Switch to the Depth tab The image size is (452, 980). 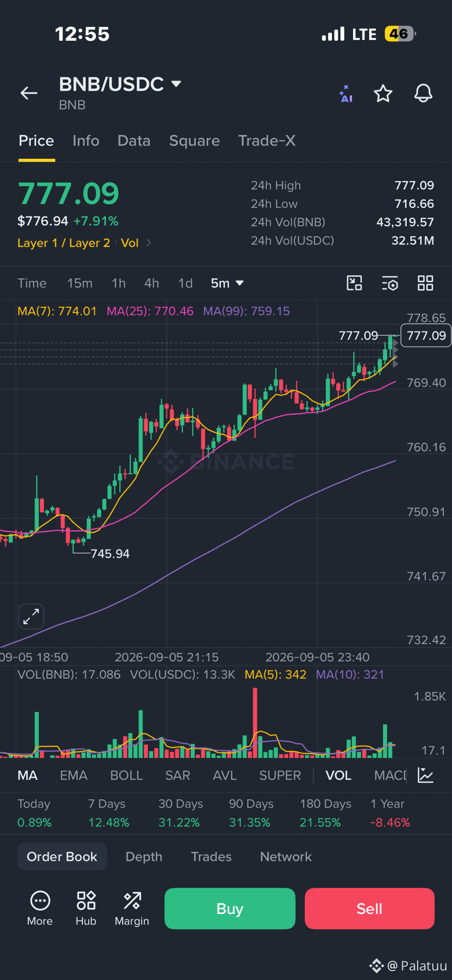pos(144,857)
